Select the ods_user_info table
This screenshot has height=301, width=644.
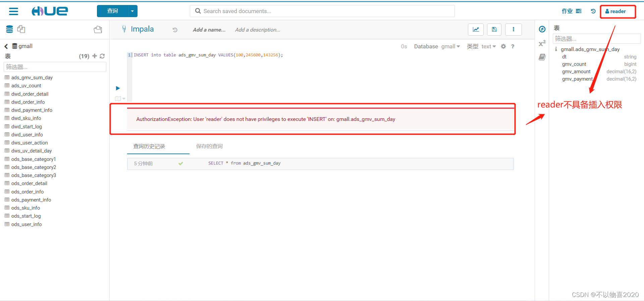point(26,224)
